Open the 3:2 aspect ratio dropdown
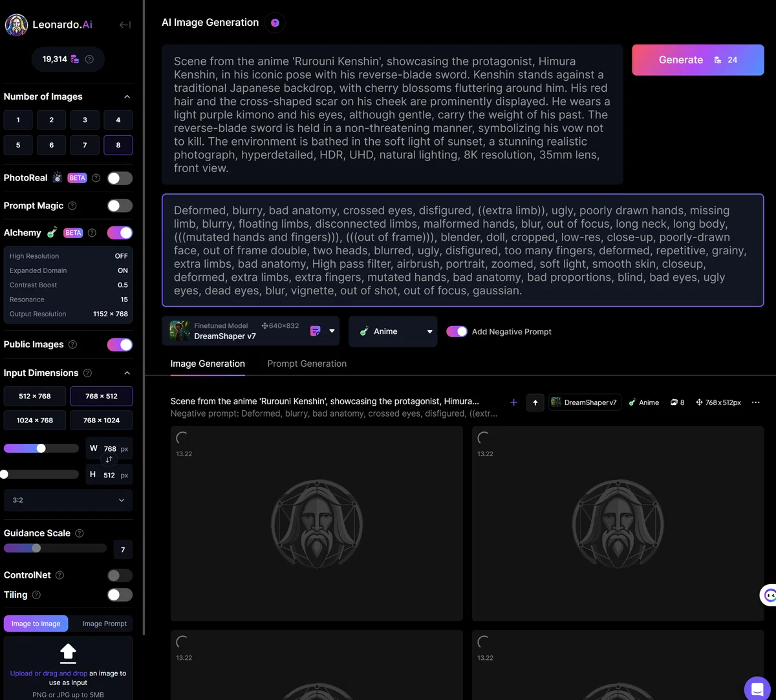The height and width of the screenshot is (700, 776). click(x=68, y=500)
